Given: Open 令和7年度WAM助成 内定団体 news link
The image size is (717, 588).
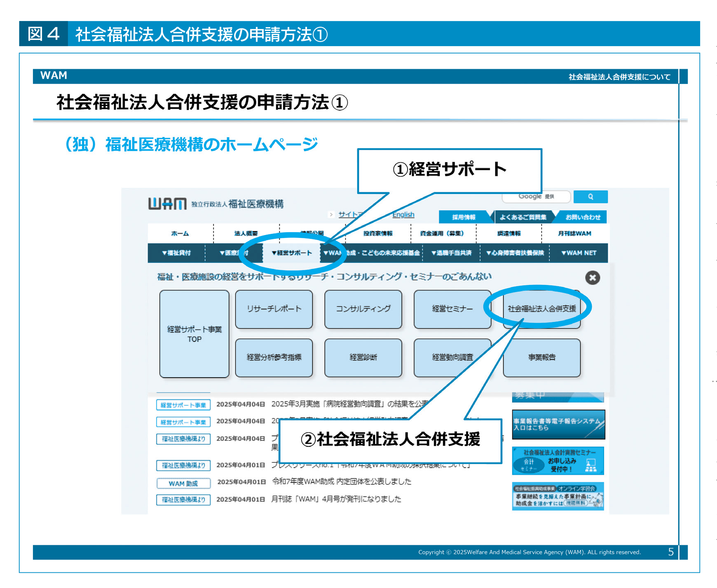Looking at the screenshot, I should pyautogui.click(x=342, y=481).
